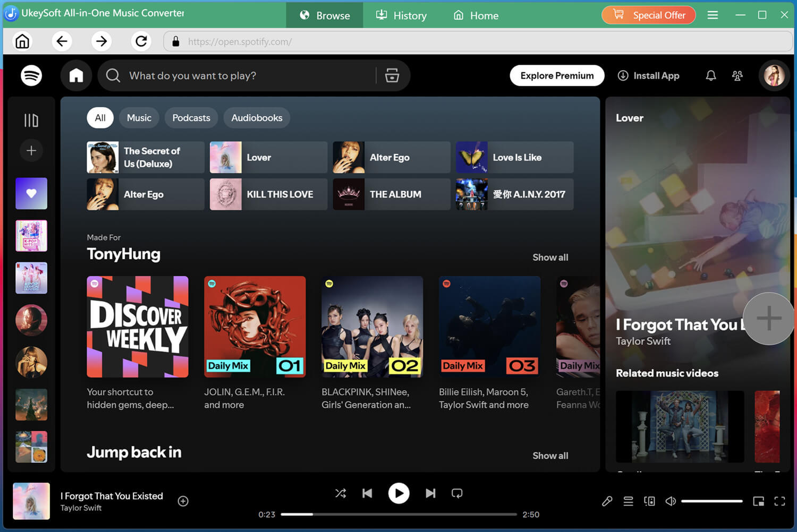Click the picture-in-picture miniplayer icon
797x532 pixels.
(759, 501)
